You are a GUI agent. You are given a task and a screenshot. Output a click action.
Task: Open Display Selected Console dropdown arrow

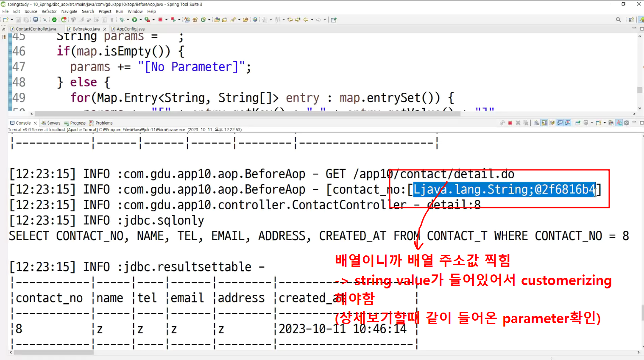coord(592,123)
